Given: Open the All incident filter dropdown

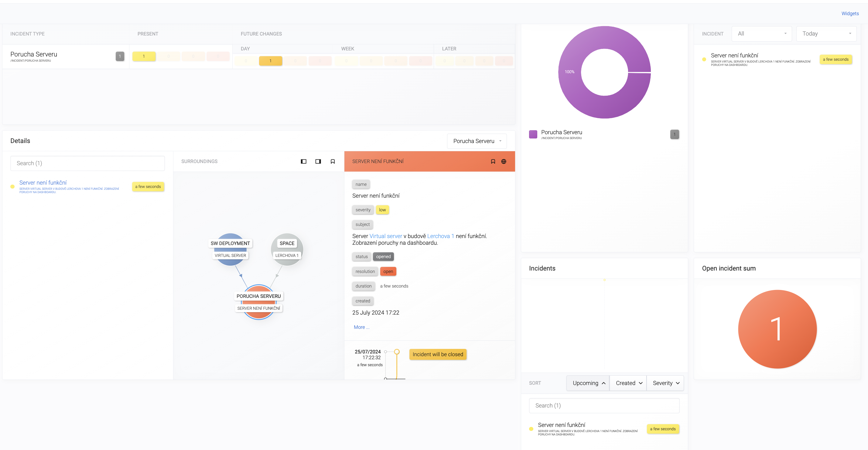Looking at the screenshot, I should 761,34.
